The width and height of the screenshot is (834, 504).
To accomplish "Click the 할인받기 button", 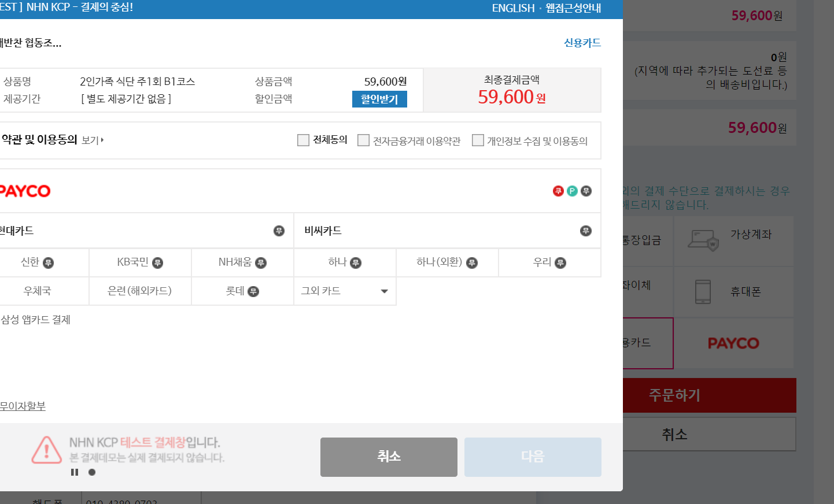I will [379, 99].
